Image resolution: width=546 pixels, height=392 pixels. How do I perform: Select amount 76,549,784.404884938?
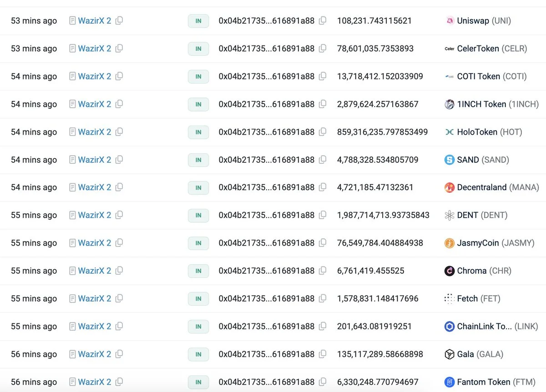380,242
